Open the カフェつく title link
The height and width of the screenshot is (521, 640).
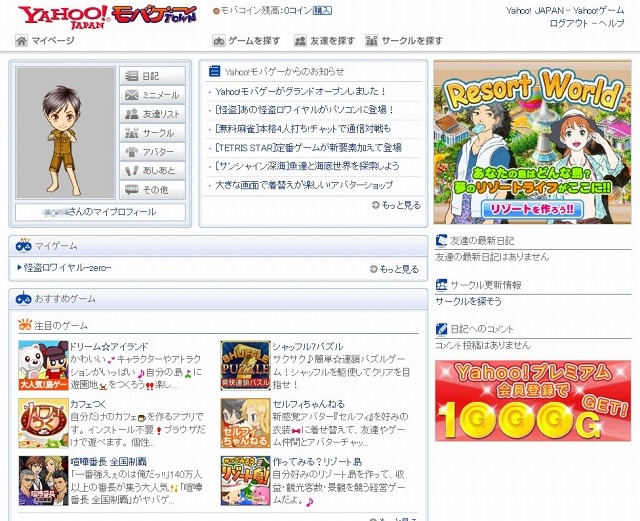click(x=88, y=404)
